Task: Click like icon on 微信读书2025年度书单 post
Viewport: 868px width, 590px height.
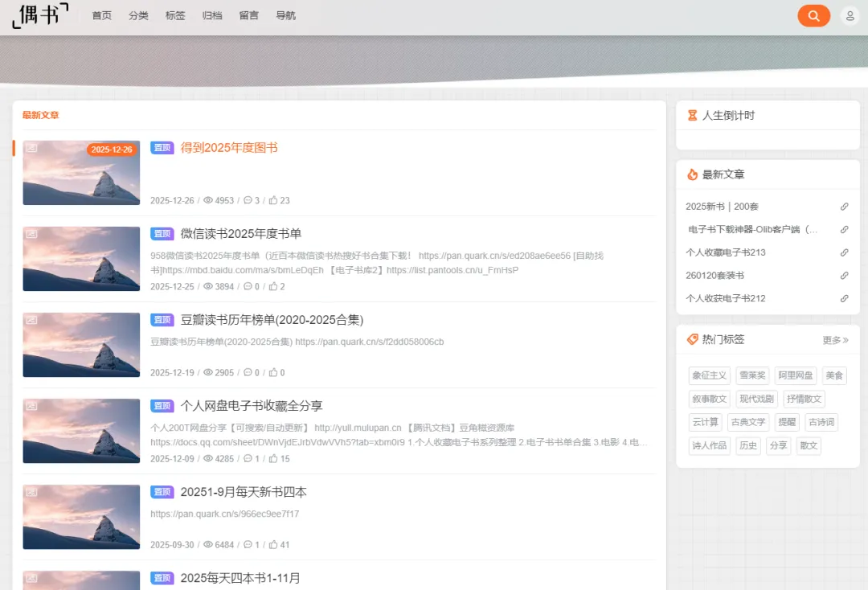Action: pos(273,286)
